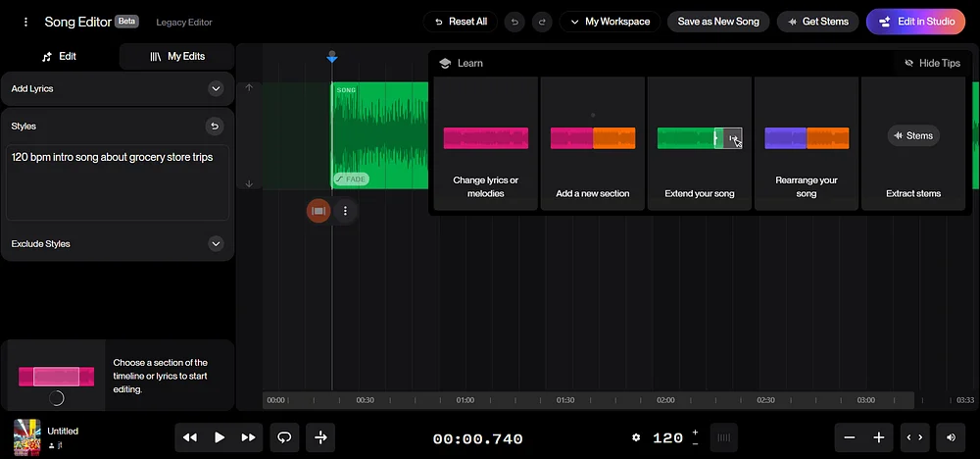Viewport: 980px width, 459px height.
Task: Toggle the FADE badge on the song clip
Action: 351,179
